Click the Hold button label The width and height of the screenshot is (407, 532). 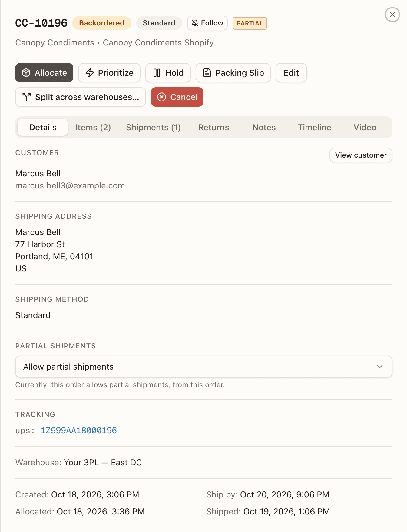point(174,73)
